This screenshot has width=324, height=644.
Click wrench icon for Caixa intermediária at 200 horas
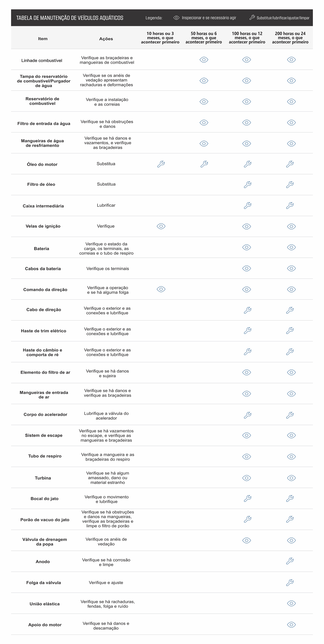pyautogui.click(x=290, y=205)
